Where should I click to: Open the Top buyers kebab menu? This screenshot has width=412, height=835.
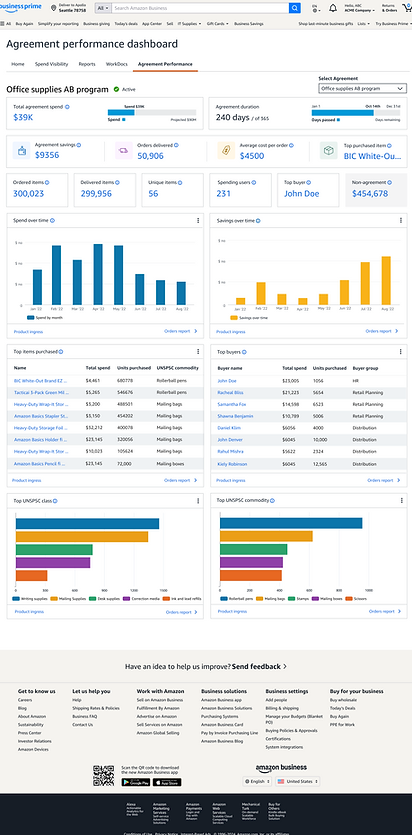(x=401, y=351)
